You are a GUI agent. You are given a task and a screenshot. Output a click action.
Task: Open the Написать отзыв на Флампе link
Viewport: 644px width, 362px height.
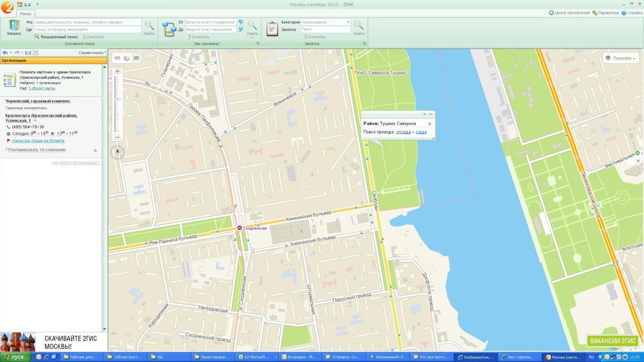38,141
